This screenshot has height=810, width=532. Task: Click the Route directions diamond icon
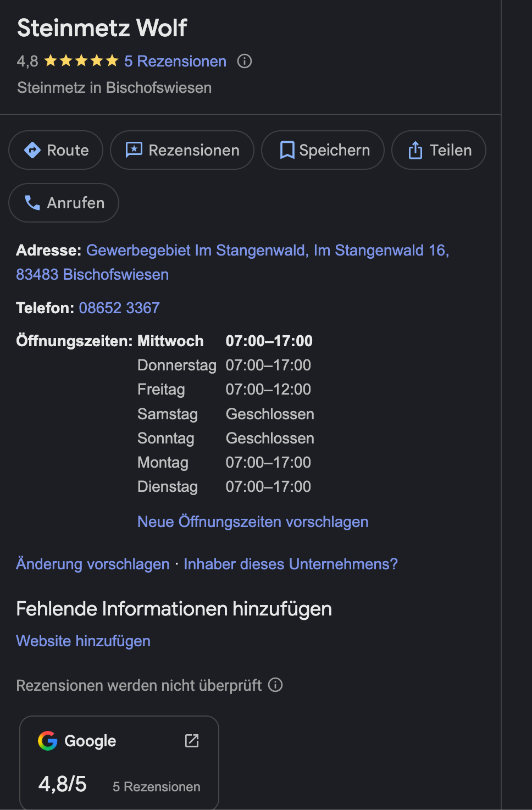point(32,150)
